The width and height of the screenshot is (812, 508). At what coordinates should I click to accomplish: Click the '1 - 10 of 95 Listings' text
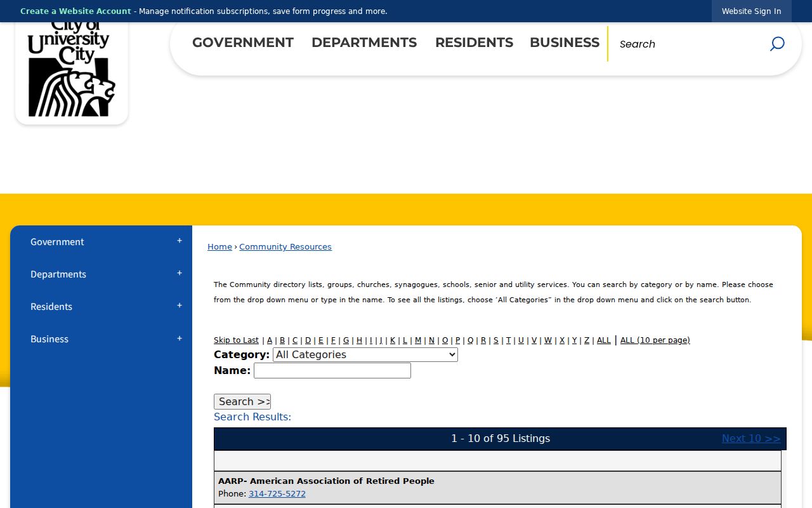[501, 439]
